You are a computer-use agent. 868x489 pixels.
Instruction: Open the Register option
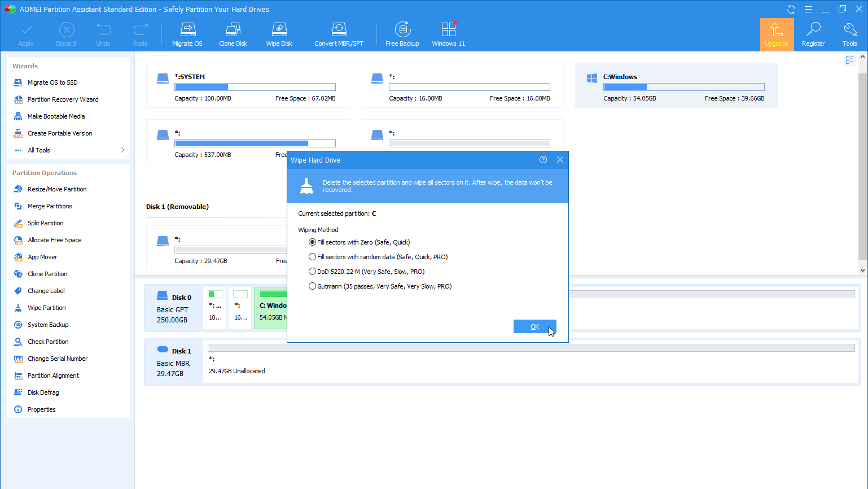click(813, 34)
